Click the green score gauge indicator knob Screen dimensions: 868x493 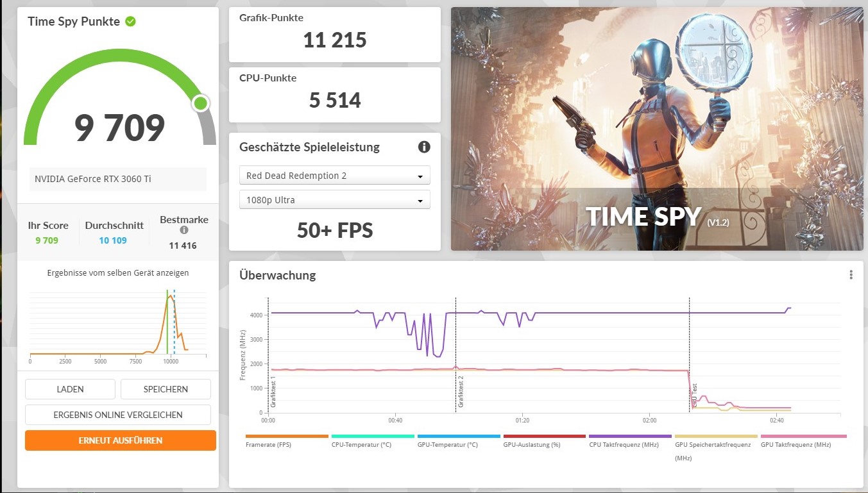pyautogui.click(x=201, y=103)
